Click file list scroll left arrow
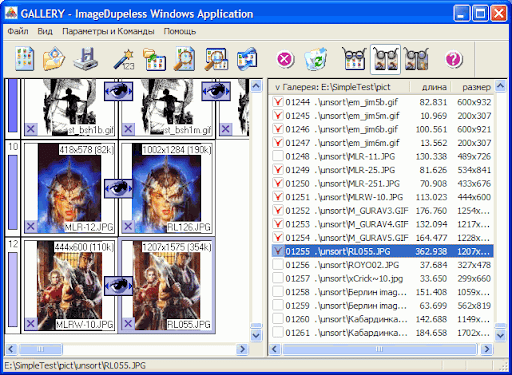The height and width of the screenshot is (375, 512). click(x=275, y=349)
